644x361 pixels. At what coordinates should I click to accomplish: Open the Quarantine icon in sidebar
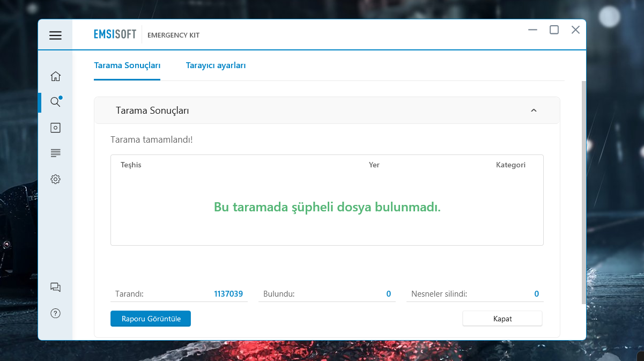coord(55,128)
